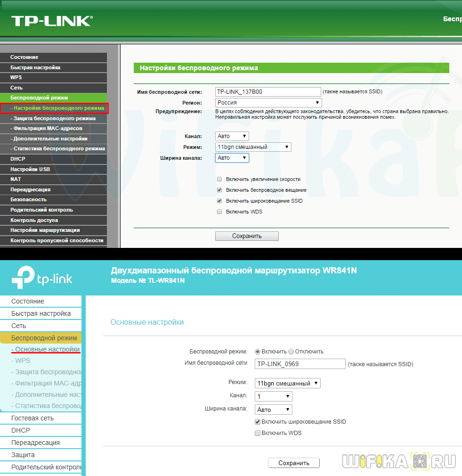Click the tp-link logo in blue header
Viewport: 462px width, 476px height.
42,278
